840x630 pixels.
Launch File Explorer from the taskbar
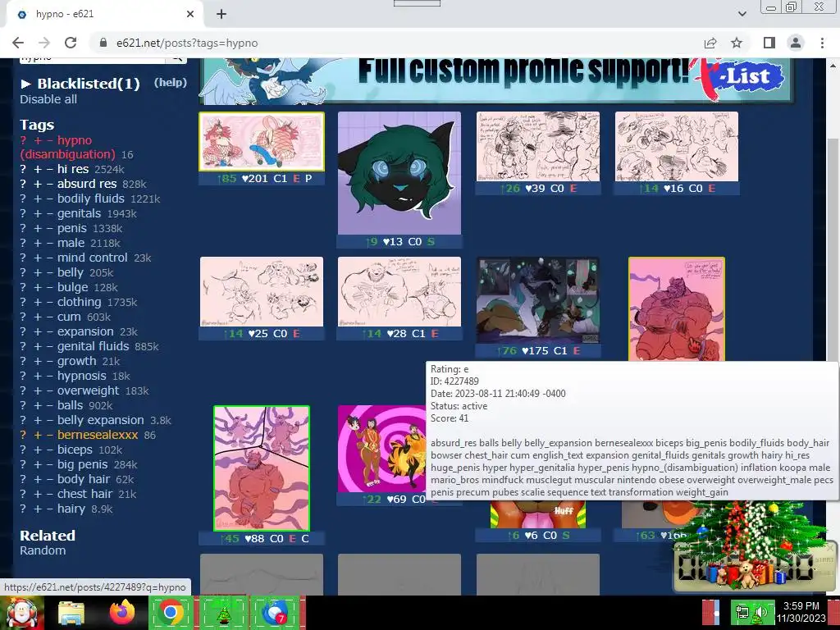coord(71,613)
